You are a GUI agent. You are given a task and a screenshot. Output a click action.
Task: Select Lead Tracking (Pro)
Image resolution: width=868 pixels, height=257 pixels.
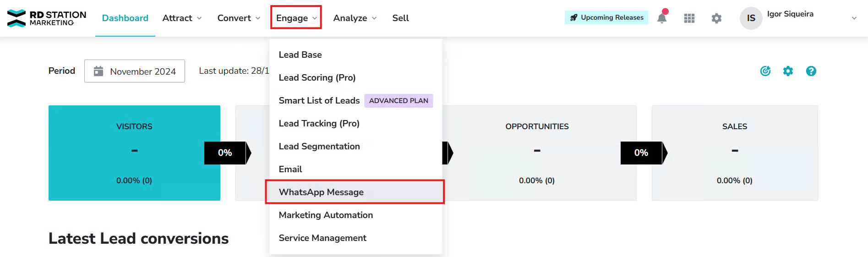click(356, 123)
